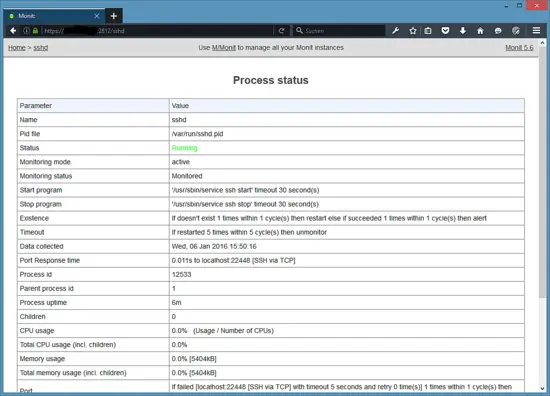Click the Parent process id label

point(46,289)
